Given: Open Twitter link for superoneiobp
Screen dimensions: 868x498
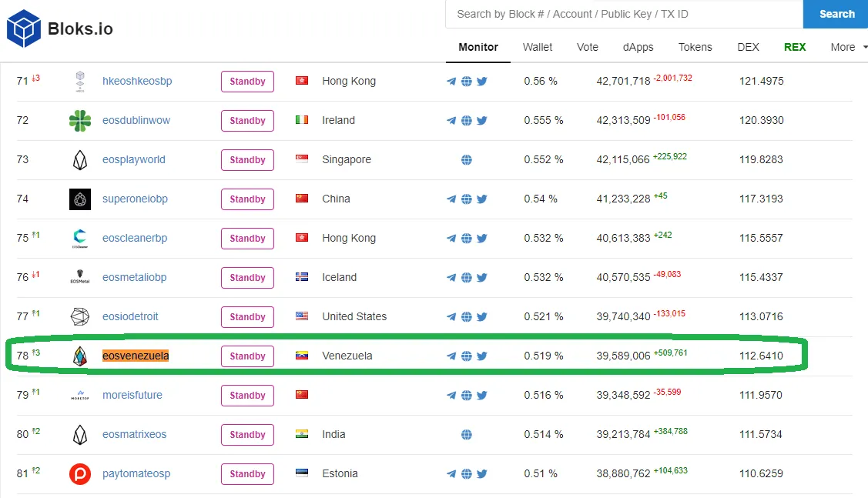Looking at the screenshot, I should (482, 199).
